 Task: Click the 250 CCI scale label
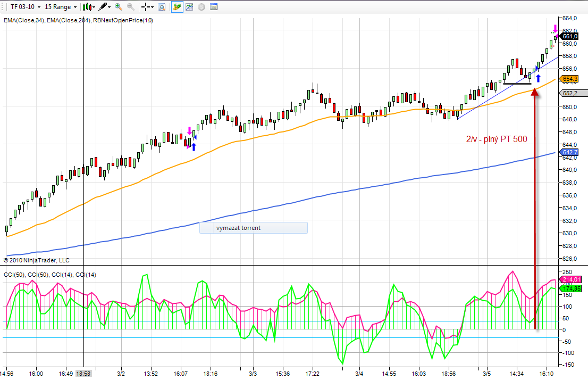pos(567,272)
